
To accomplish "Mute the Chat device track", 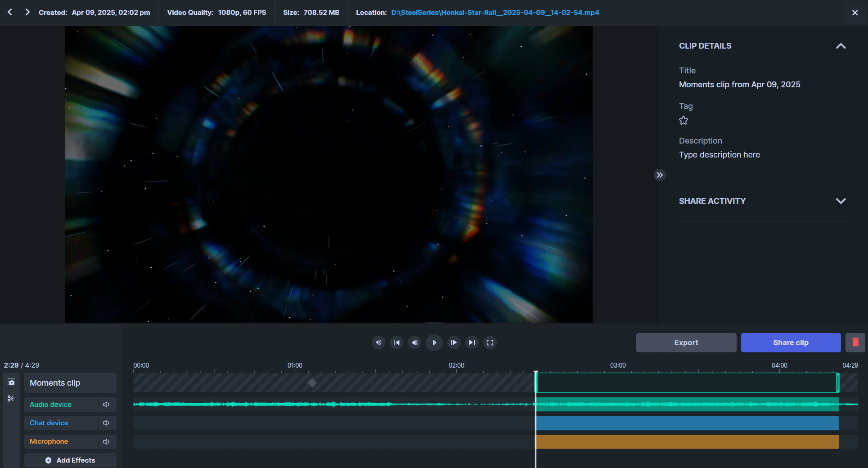I will (106, 423).
